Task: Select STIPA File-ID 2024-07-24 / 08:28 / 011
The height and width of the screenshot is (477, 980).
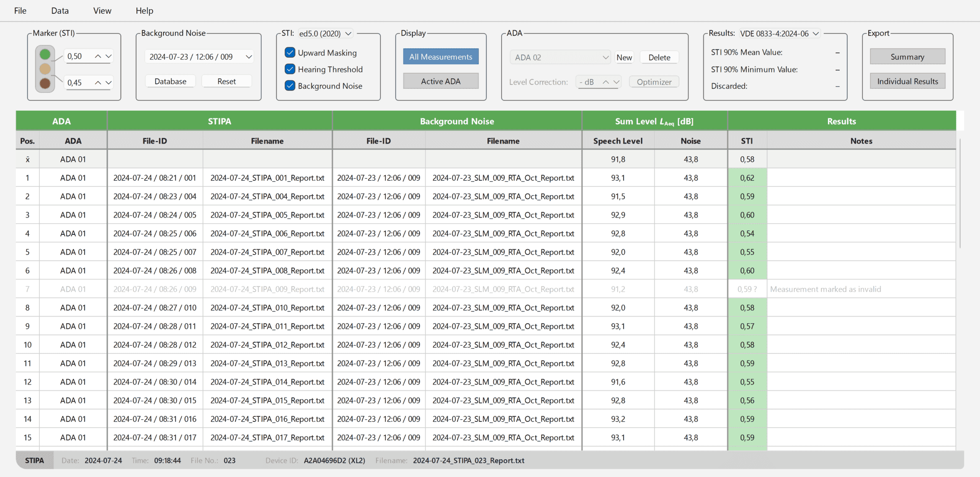Action: coord(155,326)
